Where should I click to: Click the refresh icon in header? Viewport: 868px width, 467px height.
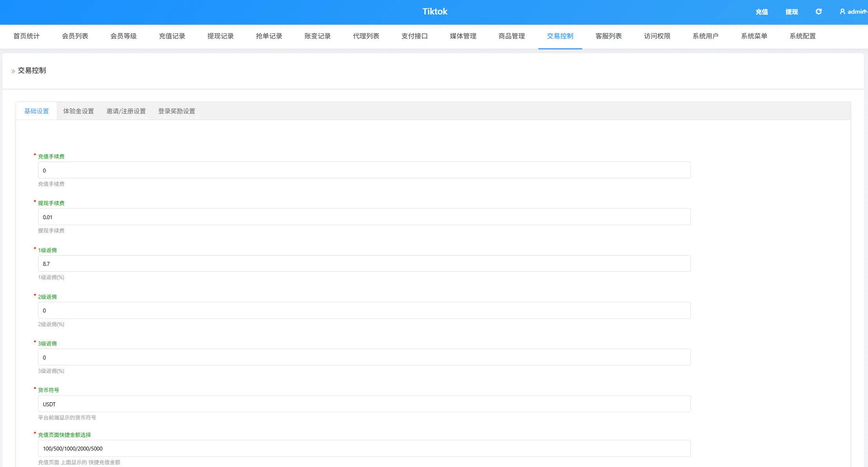pyautogui.click(x=819, y=12)
